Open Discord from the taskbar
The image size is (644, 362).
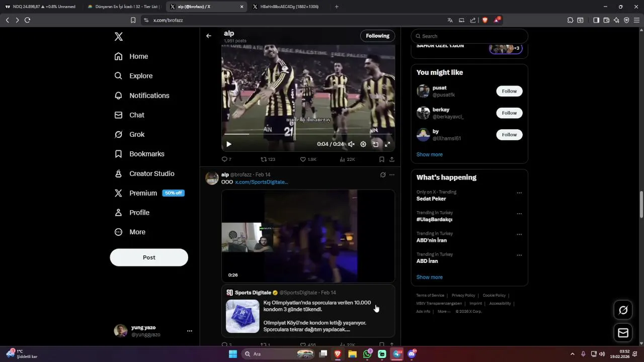(x=412, y=354)
